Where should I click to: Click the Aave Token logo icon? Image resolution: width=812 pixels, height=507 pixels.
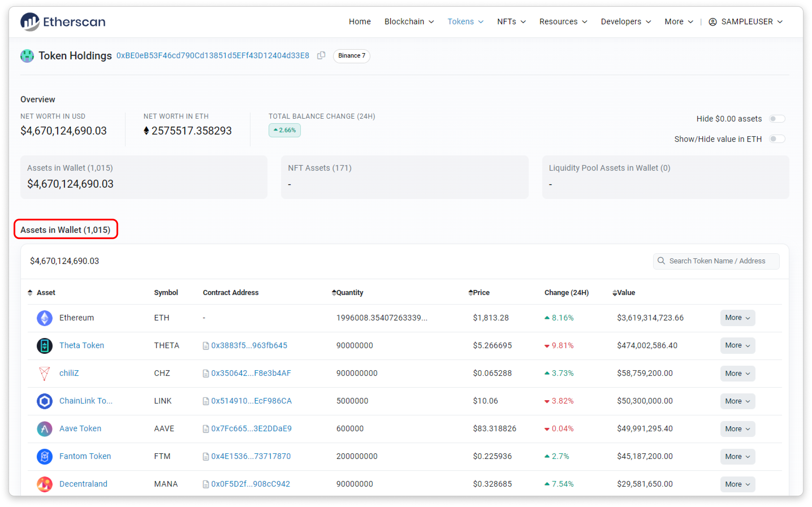click(45, 429)
